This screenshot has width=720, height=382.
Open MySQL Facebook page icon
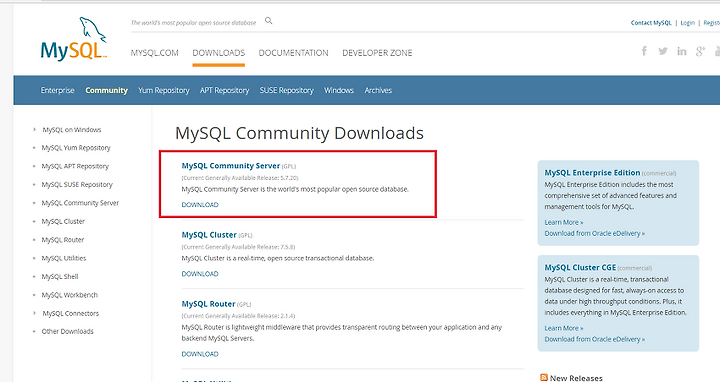(x=644, y=51)
